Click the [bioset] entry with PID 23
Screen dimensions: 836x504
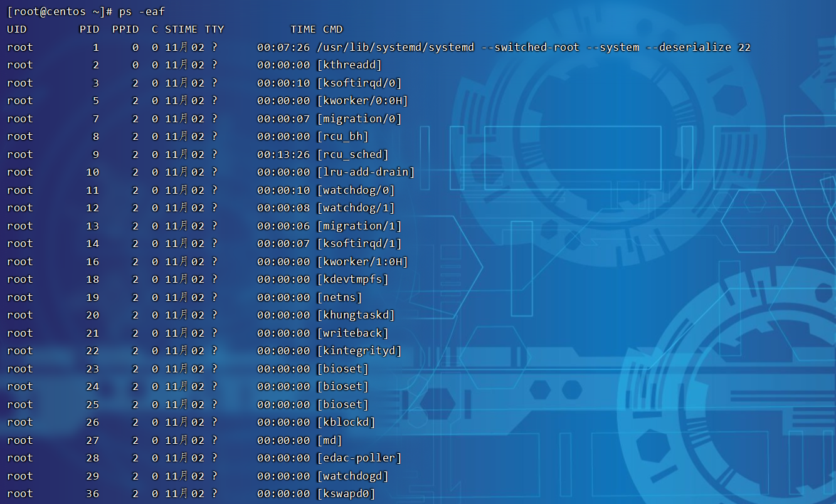(x=343, y=369)
